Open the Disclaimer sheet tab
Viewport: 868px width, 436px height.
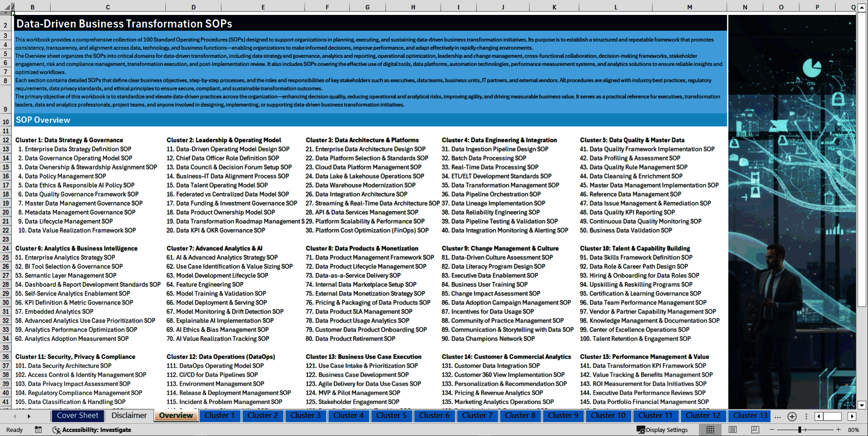point(129,415)
